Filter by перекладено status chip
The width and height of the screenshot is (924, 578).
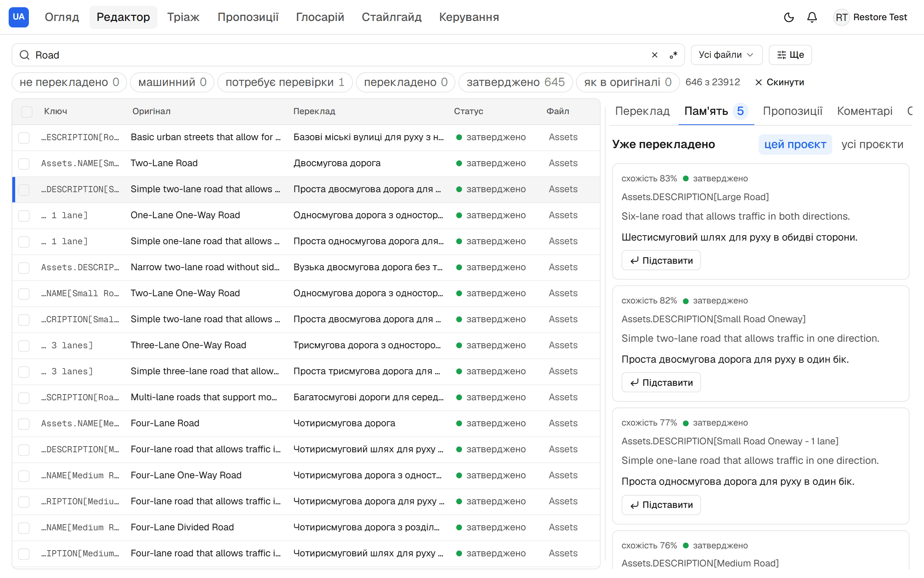405,82
